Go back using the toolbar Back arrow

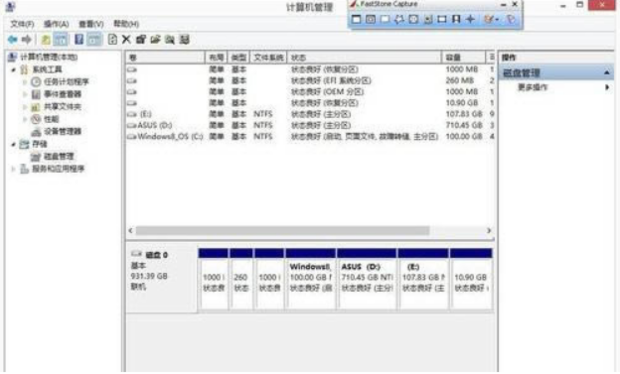12,40
